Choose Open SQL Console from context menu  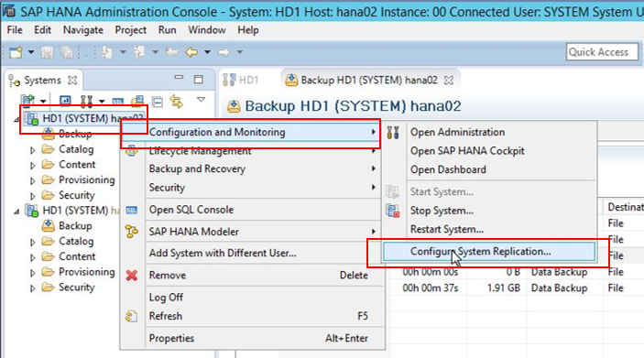[x=250, y=210]
